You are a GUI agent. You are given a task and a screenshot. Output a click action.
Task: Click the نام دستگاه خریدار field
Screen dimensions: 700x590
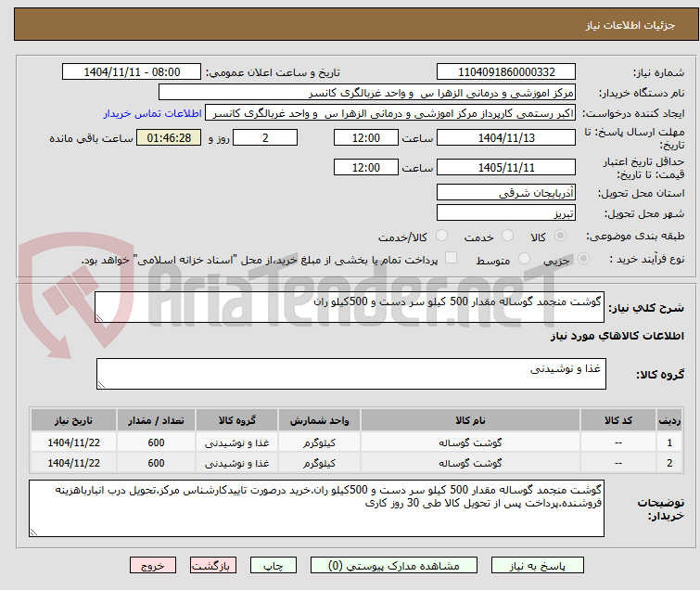click(x=366, y=93)
